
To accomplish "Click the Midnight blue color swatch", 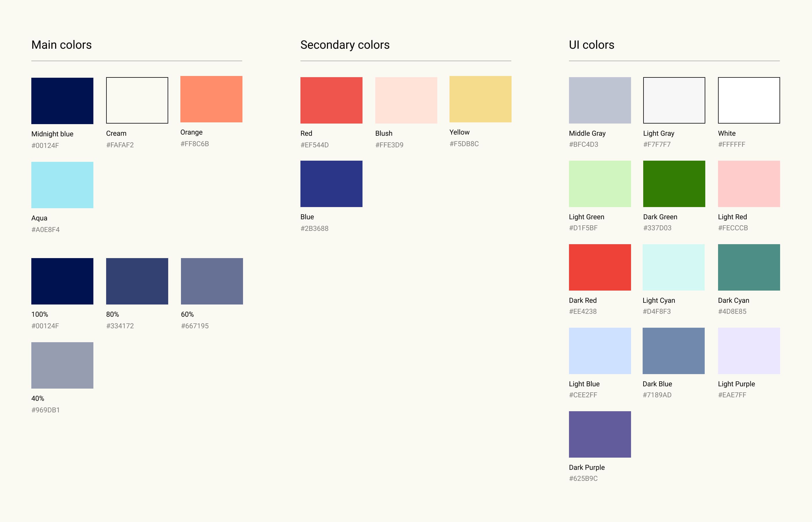I will click(x=62, y=101).
